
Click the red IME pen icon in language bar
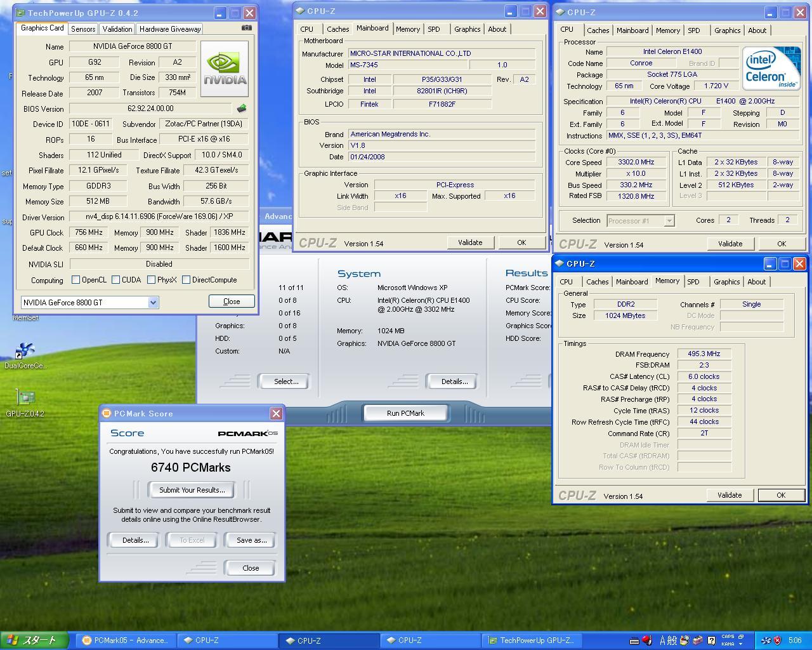[x=647, y=640]
